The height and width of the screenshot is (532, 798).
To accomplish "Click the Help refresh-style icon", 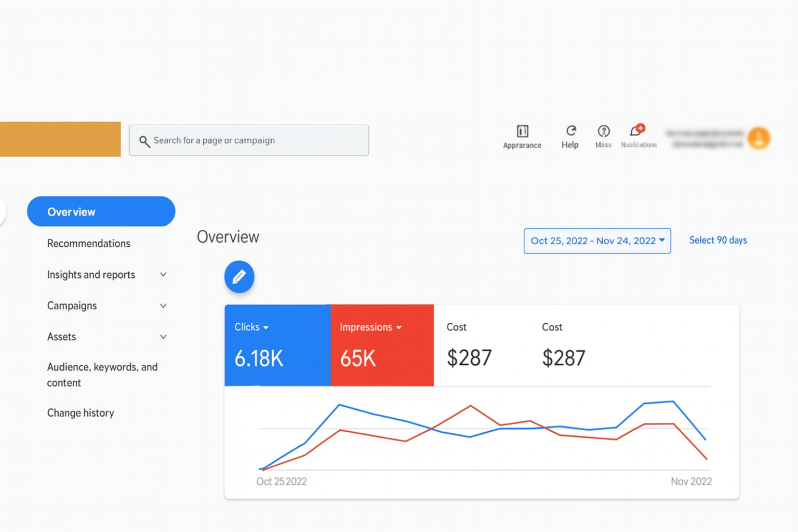I will pyautogui.click(x=570, y=130).
